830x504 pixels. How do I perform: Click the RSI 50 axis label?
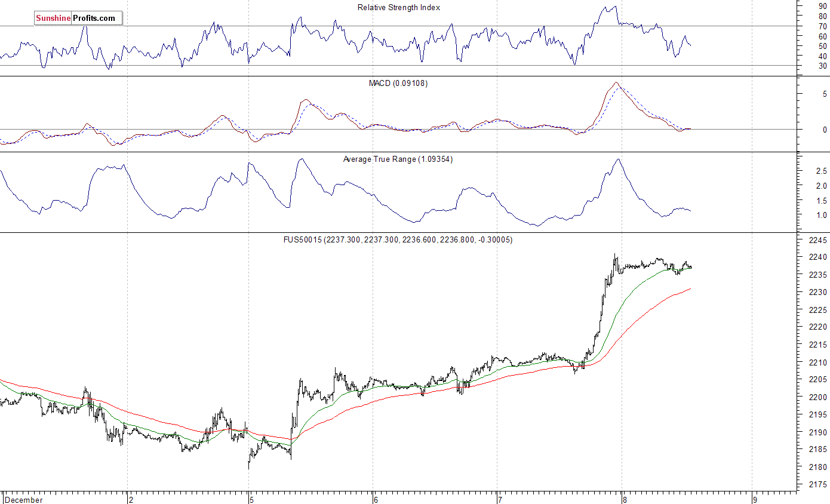823,46
